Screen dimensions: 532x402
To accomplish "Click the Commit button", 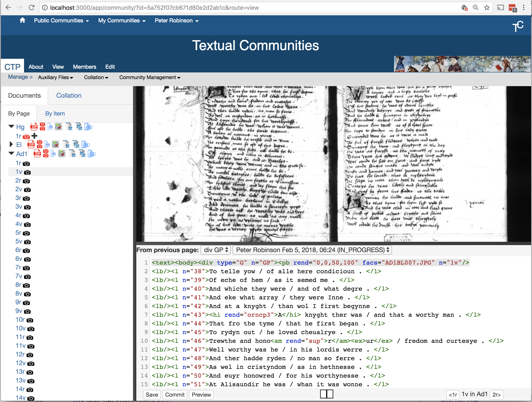I will click(x=175, y=395).
